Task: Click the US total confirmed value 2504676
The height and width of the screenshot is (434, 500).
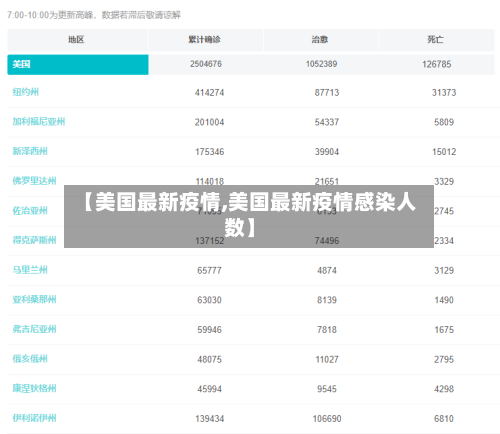Action: click(206, 64)
